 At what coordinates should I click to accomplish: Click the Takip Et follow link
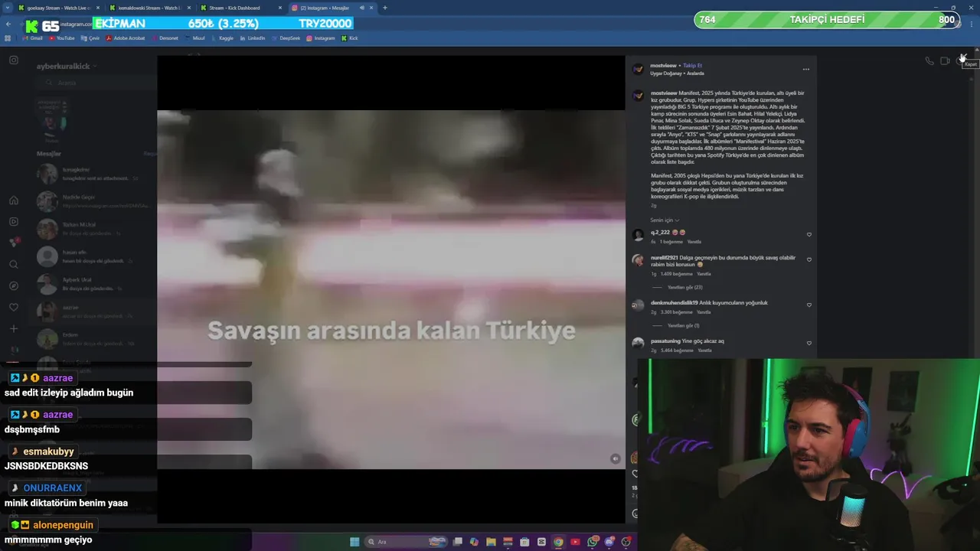tap(692, 66)
